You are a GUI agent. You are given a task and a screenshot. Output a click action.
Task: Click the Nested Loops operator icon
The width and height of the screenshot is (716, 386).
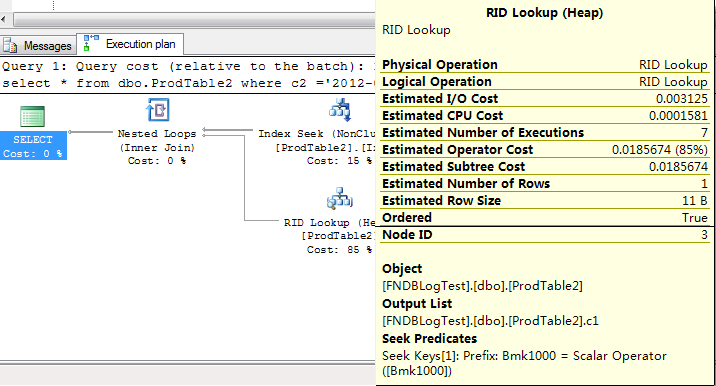(158, 110)
